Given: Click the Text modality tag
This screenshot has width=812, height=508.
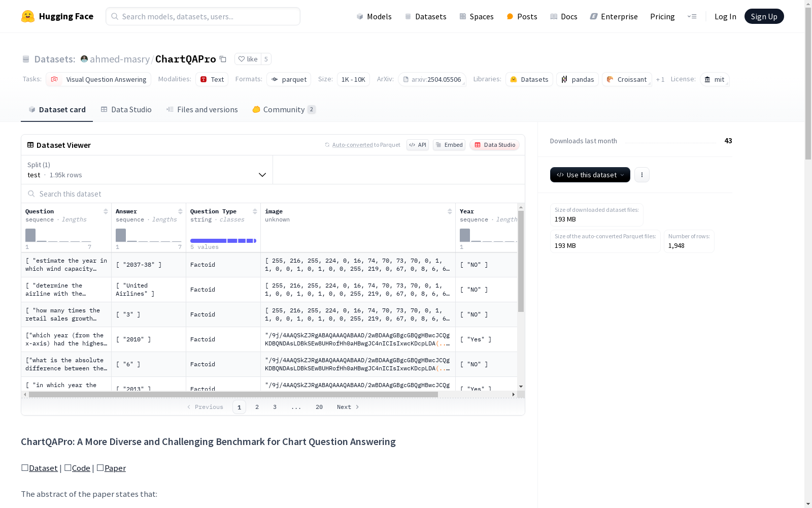Looking at the screenshot, I should (212, 79).
